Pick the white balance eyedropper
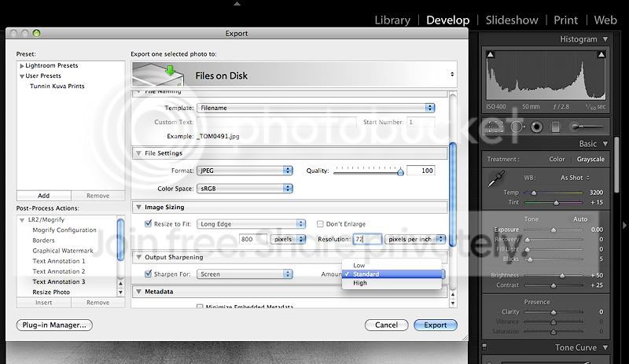The height and width of the screenshot is (364, 629). pyautogui.click(x=495, y=180)
